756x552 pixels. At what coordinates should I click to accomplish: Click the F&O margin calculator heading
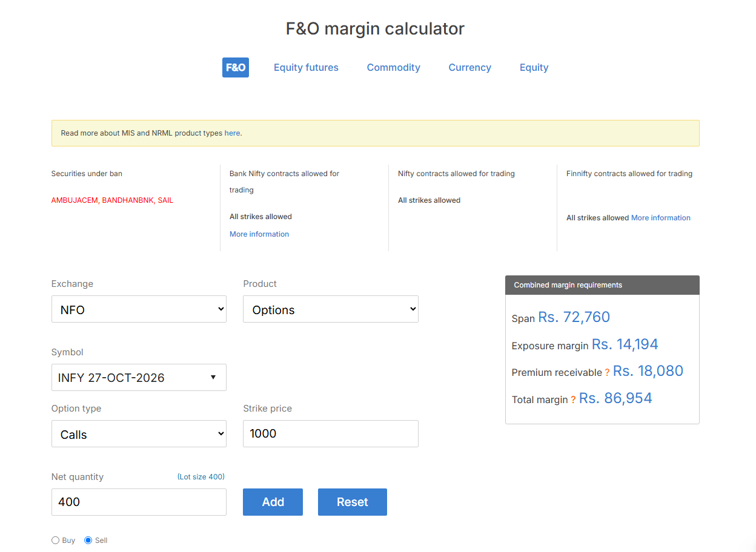(x=375, y=28)
